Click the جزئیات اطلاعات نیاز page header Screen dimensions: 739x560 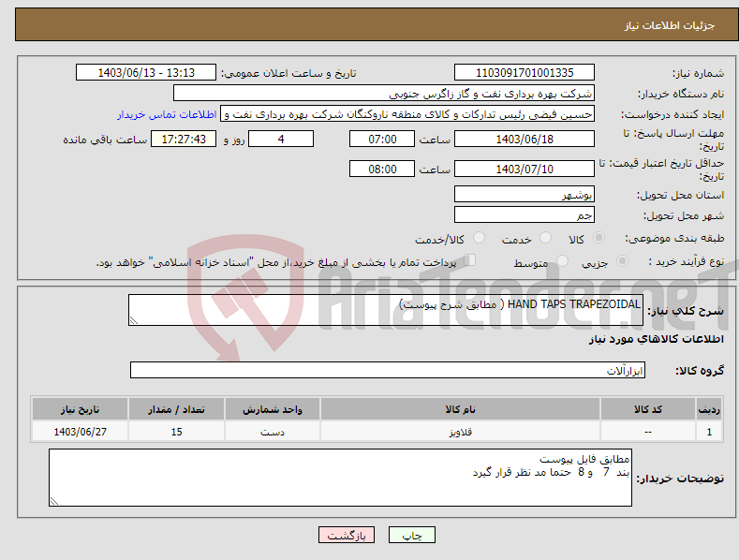pos(670,25)
